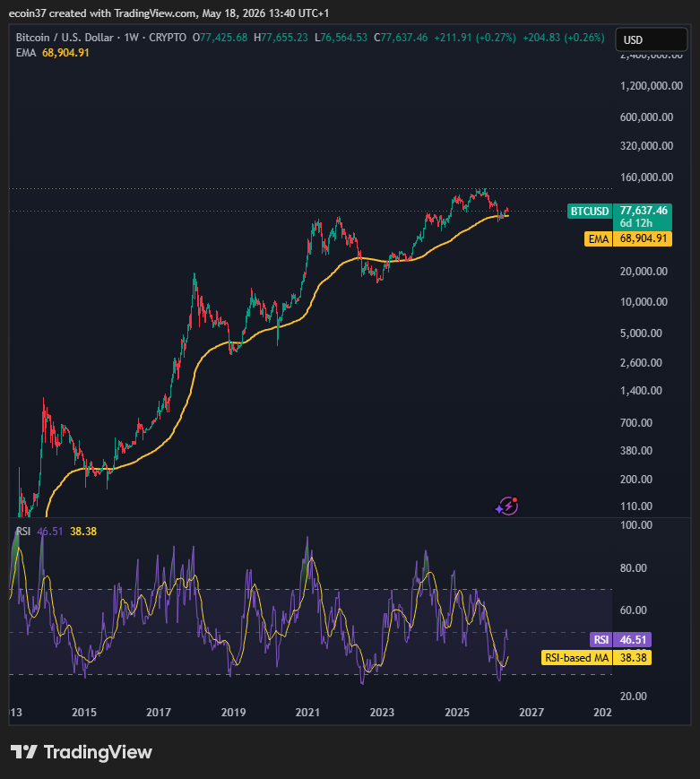The image size is (700, 779).
Task: Click the 5,000.00 price axis label
Action: (x=641, y=333)
